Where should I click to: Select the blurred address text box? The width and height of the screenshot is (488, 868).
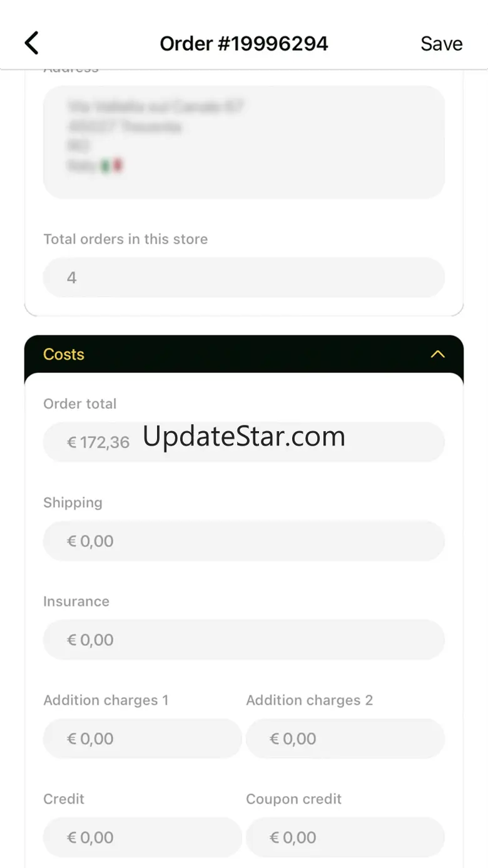pos(244,142)
